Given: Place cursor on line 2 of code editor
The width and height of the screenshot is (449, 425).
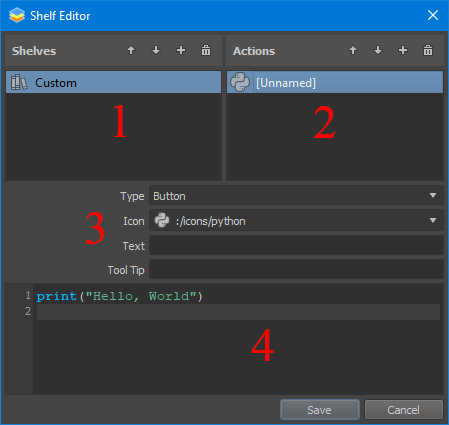Looking at the screenshot, I should point(238,312).
